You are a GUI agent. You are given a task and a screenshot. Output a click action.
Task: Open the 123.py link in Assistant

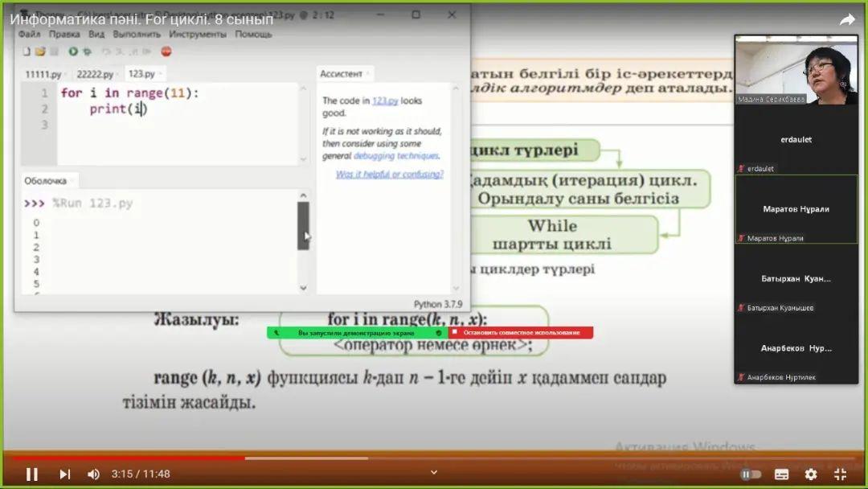click(x=385, y=101)
